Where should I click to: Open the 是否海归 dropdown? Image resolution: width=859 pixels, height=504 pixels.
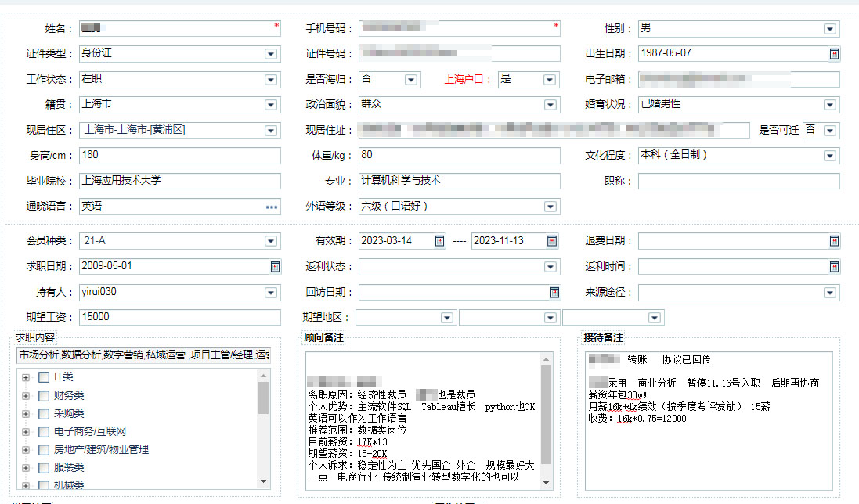coord(411,80)
